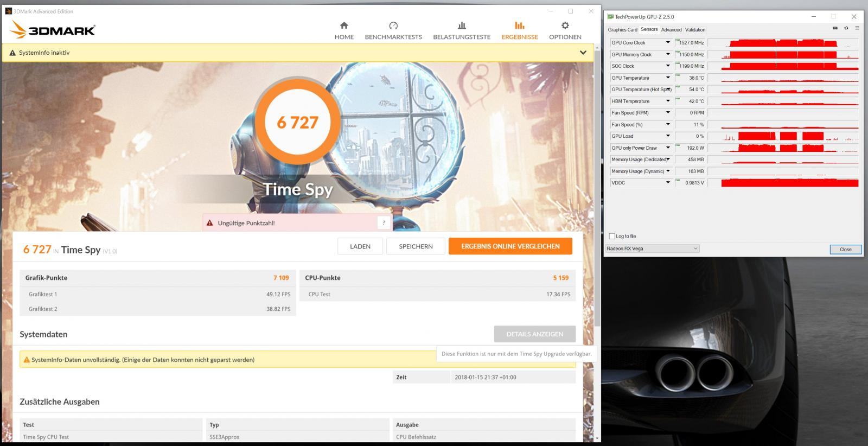Enable the Log to file checkbox
868x446 pixels.
(612, 236)
